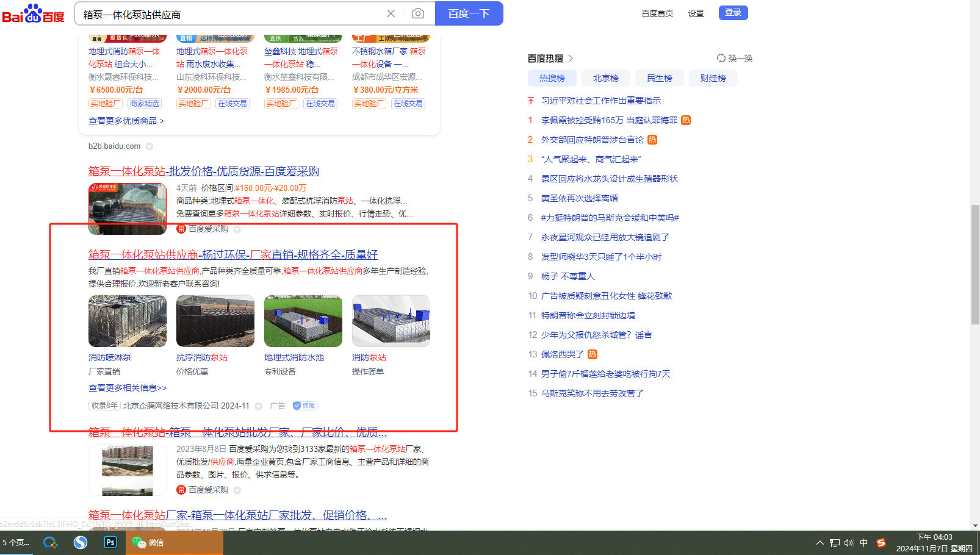Select the 热搜榜 tab
Viewport: 980px width, 555px height.
(552, 78)
